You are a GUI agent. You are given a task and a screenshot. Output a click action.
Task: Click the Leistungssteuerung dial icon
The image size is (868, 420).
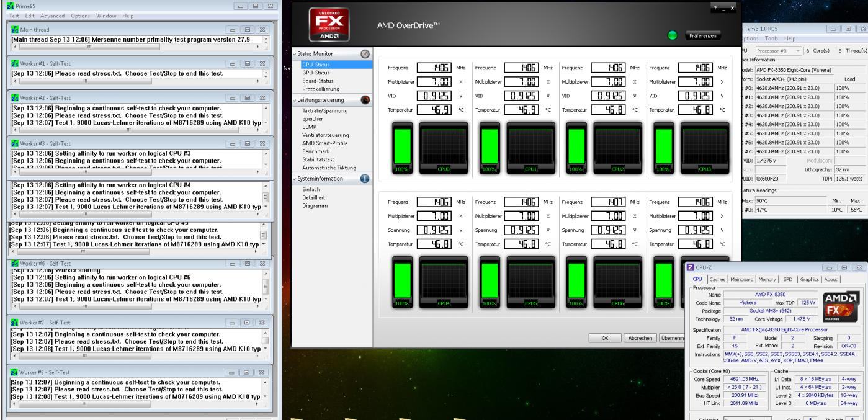[x=365, y=100]
